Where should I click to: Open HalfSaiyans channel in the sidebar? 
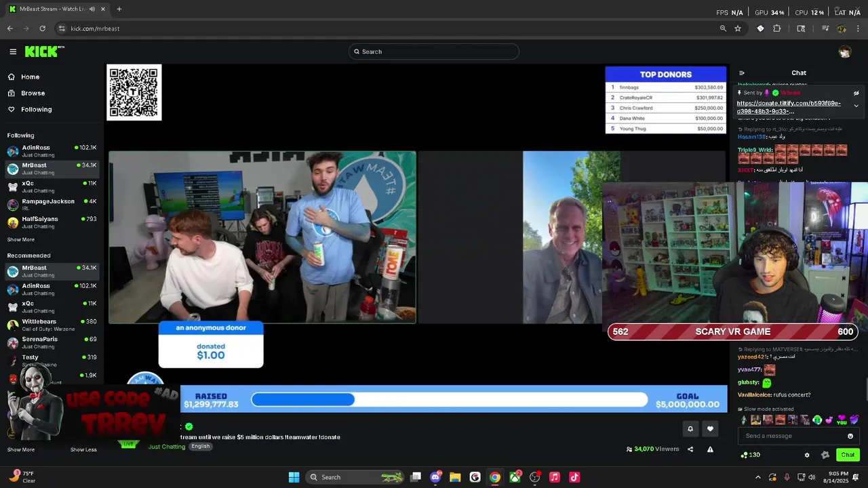click(52, 222)
